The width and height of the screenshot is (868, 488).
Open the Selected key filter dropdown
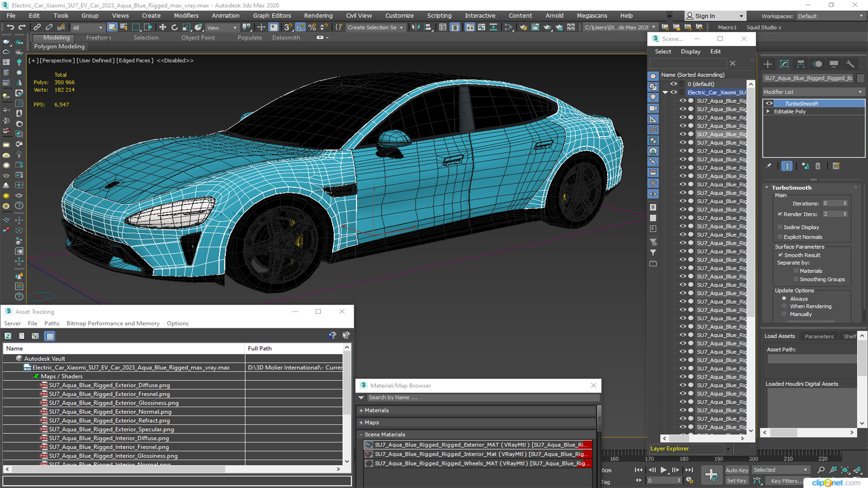tap(781, 470)
